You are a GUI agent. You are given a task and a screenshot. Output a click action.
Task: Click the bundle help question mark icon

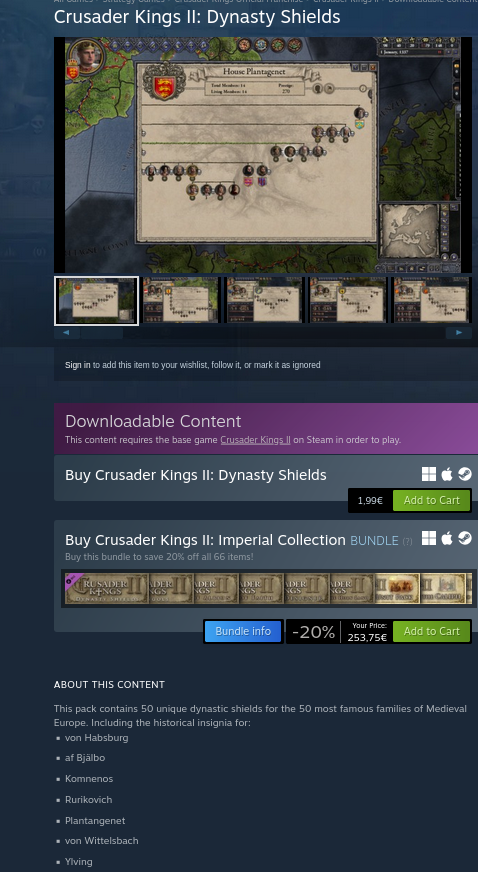407,541
